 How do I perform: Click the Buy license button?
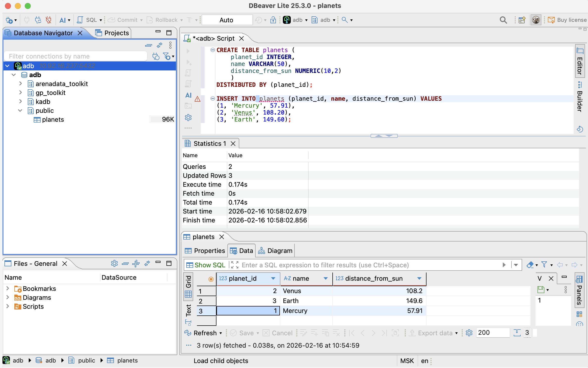pyautogui.click(x=567, y=20)
